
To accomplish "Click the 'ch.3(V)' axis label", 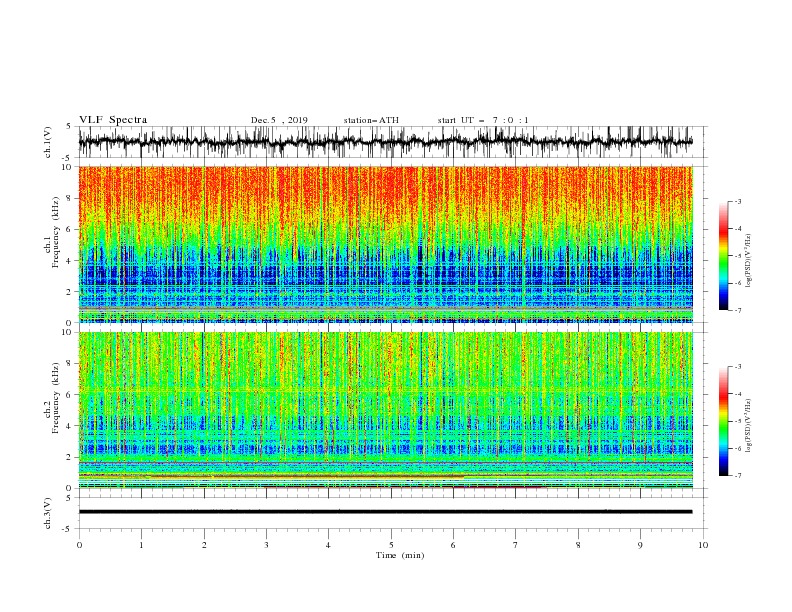I will coord(48,513).
